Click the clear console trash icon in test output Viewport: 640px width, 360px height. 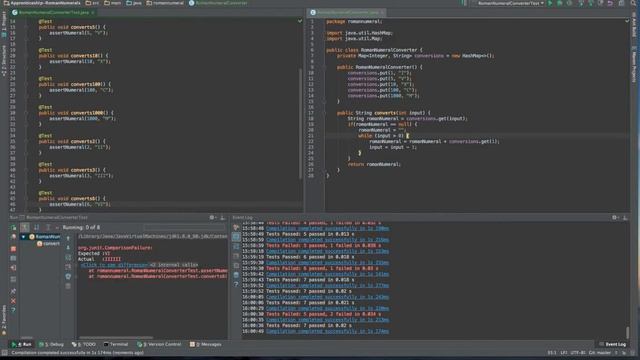(x=68, y=286)
